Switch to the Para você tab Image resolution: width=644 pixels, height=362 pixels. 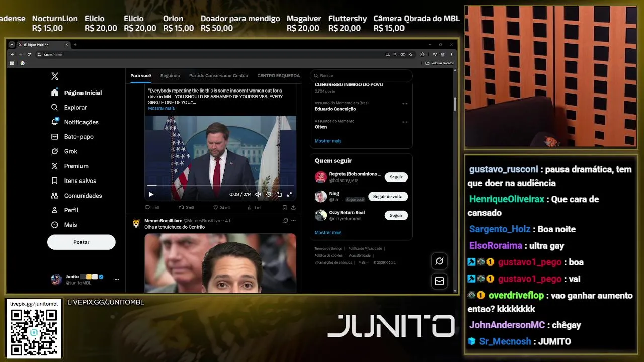(x=140, y=76)
